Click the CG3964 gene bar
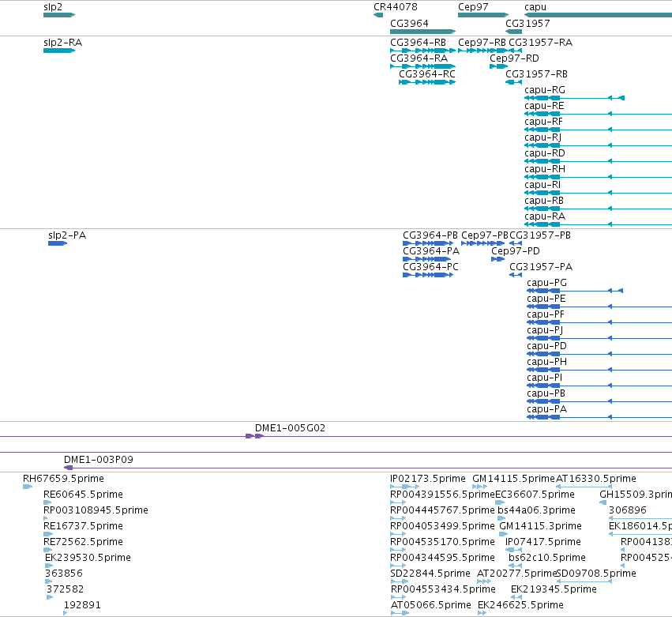Image resolution: width=672 pixels, height=617 pixels. 422,32
